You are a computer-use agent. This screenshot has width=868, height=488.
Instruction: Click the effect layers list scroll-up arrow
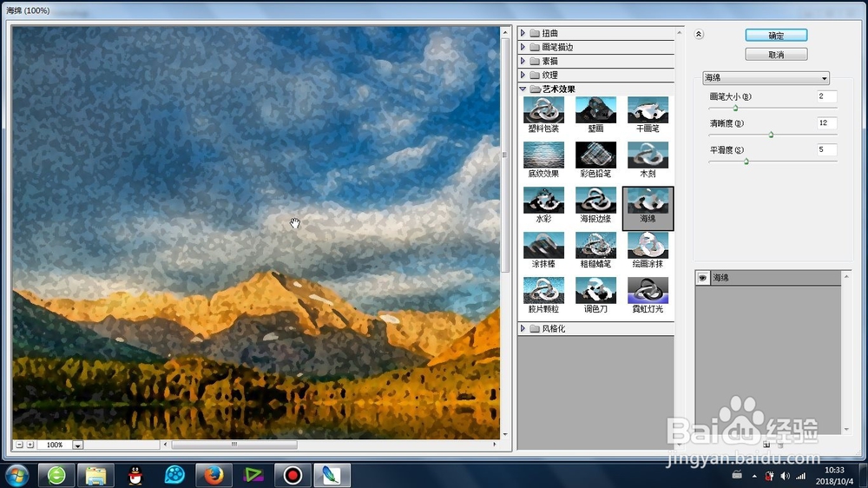tap(845, 276)
